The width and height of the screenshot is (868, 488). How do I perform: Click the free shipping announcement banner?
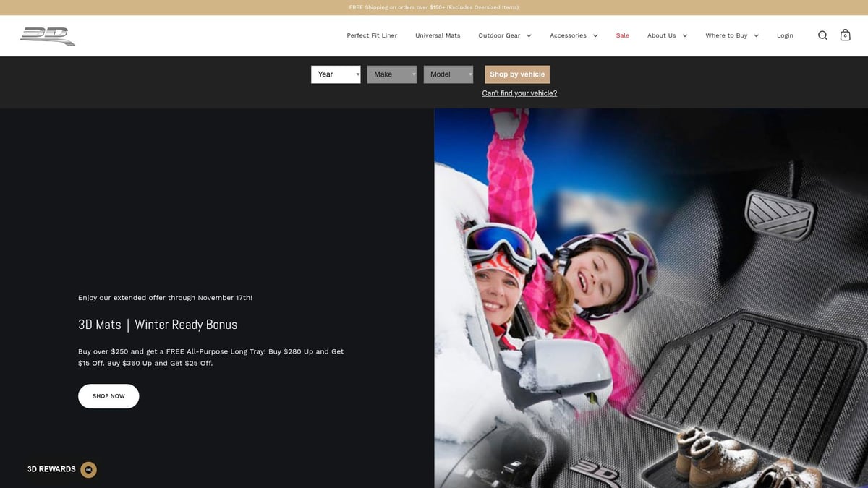tap(434, 7)
